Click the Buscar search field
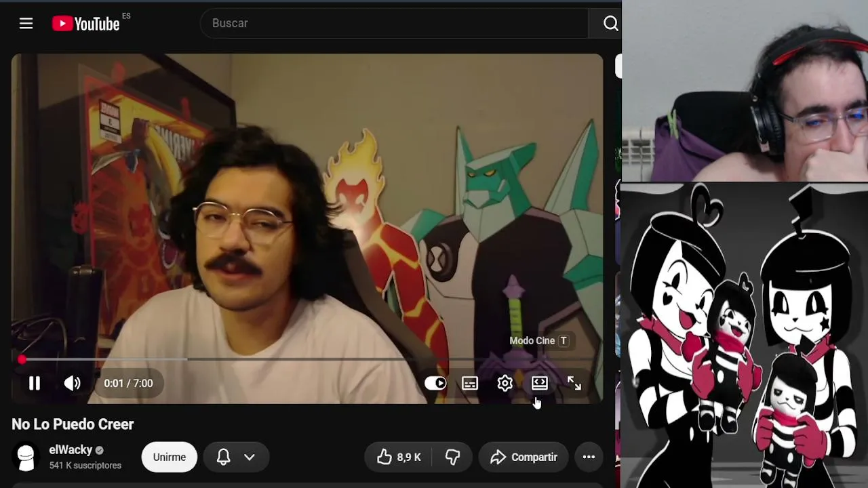 (394, 23)
